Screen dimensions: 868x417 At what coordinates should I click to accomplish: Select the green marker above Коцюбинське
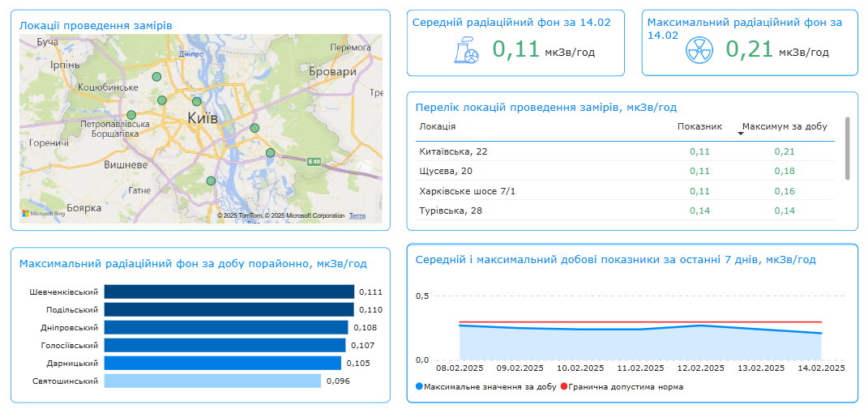coord(156,77)
